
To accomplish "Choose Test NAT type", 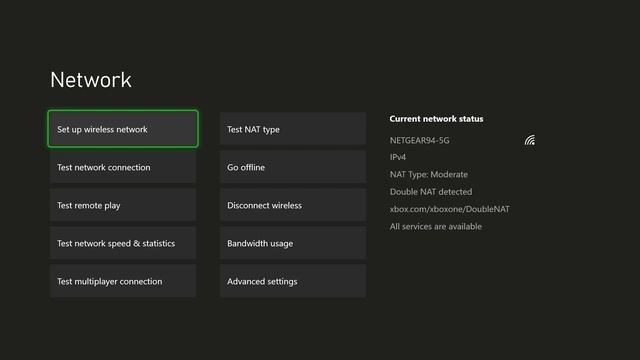I will click(293, 129).
